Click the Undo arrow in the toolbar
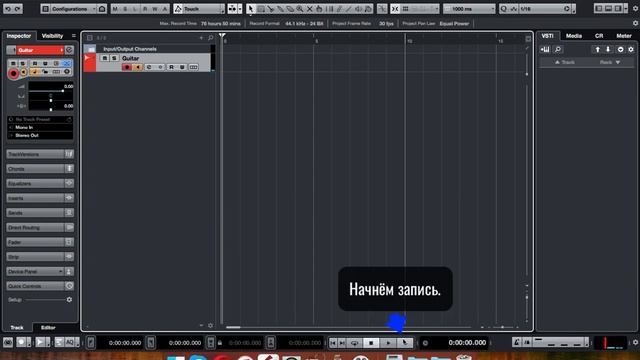The image size is (640, 360). [8, 9]
